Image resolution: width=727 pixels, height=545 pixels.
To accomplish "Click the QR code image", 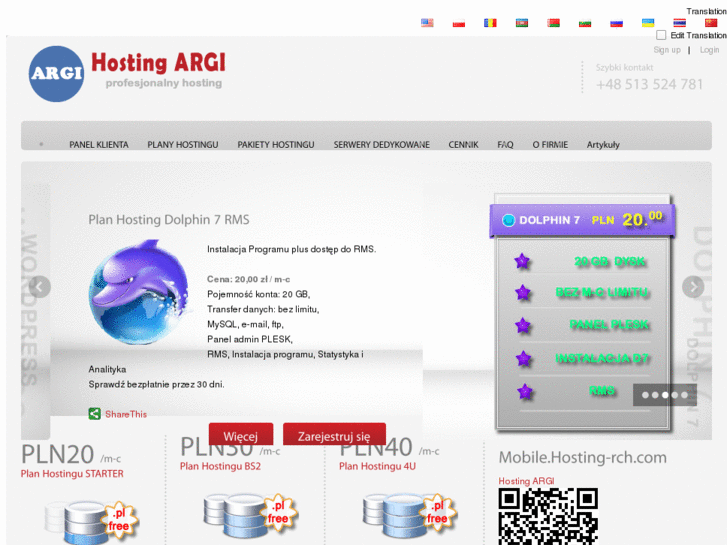I will click(548, 516).
